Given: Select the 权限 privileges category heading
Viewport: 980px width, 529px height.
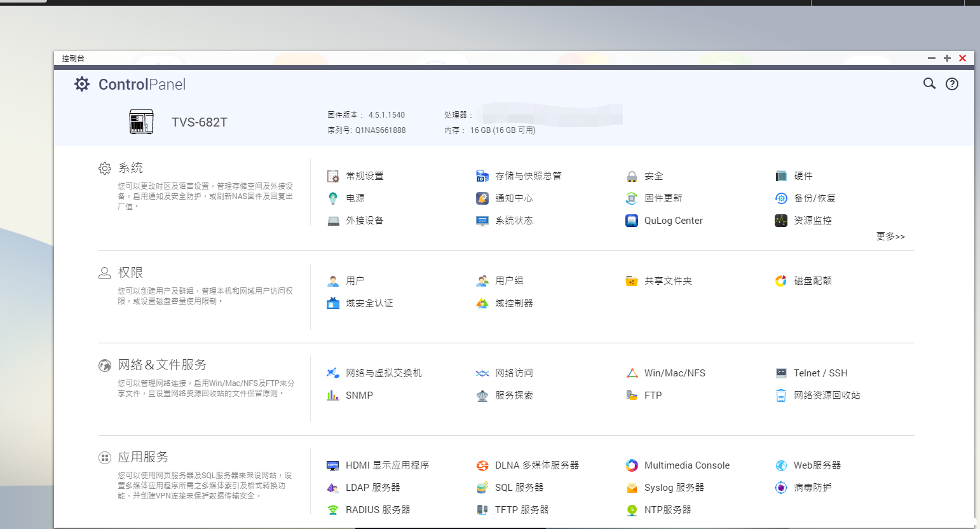Looking at the screenshot, I should point(130,273).
